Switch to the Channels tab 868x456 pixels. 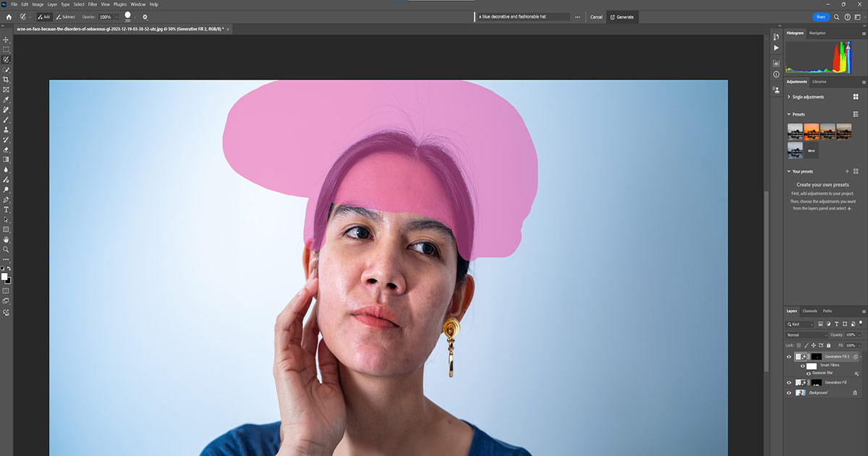pyautogui.click(x=810, y=311)
